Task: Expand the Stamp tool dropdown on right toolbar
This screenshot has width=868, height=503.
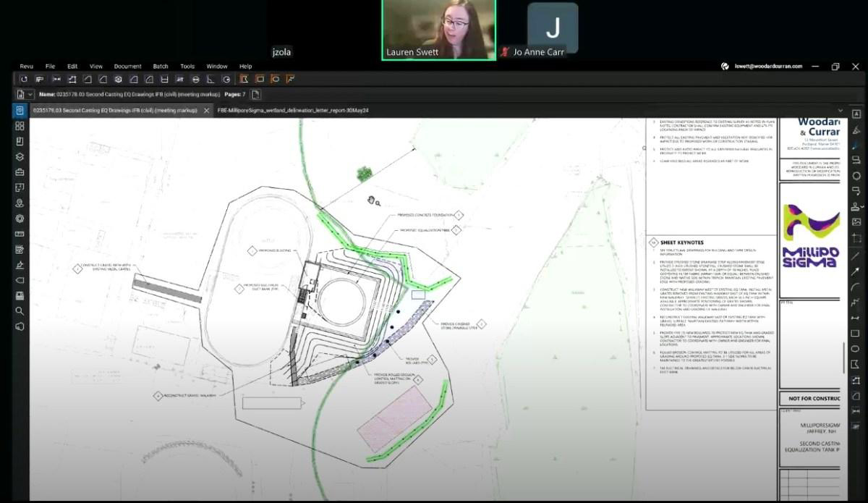Action: [861, 207]
